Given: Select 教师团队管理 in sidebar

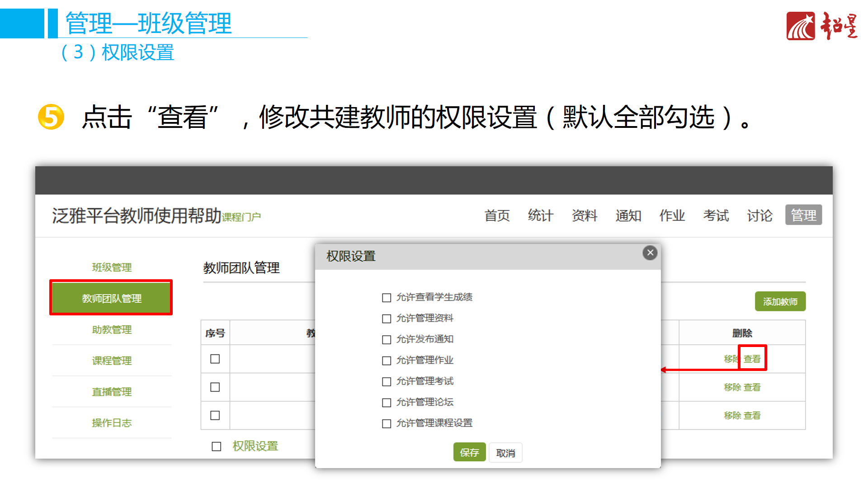Looking at the screenshot, I should coord(111,298).
